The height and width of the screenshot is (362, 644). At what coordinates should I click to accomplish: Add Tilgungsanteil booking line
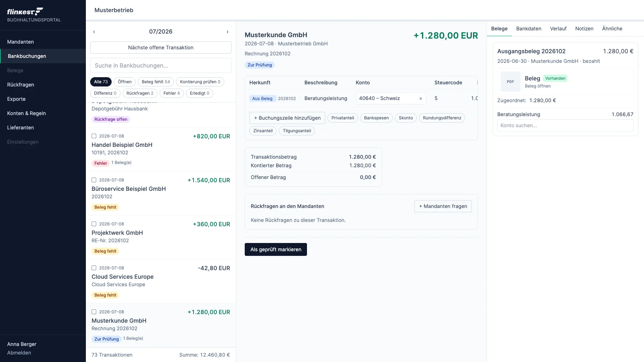[x=297, y=131]
